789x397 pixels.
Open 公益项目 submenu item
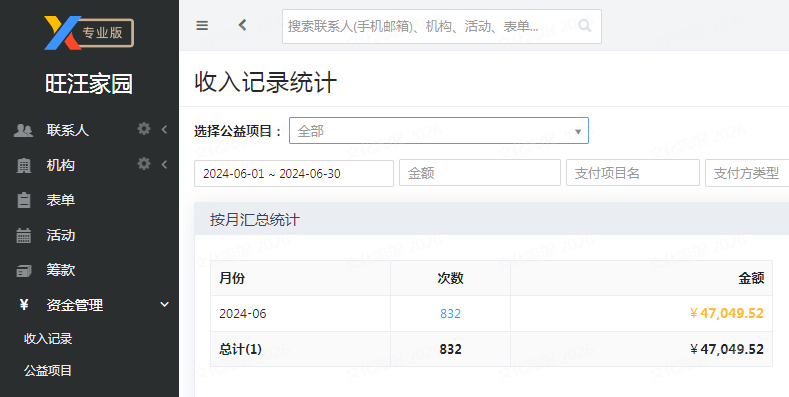pyautogui.click(x=48, y=371)
